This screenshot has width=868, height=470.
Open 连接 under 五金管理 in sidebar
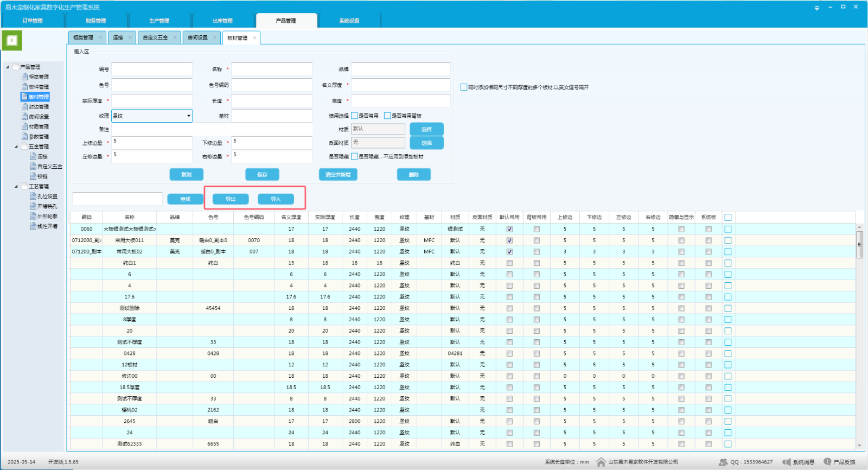42,156
